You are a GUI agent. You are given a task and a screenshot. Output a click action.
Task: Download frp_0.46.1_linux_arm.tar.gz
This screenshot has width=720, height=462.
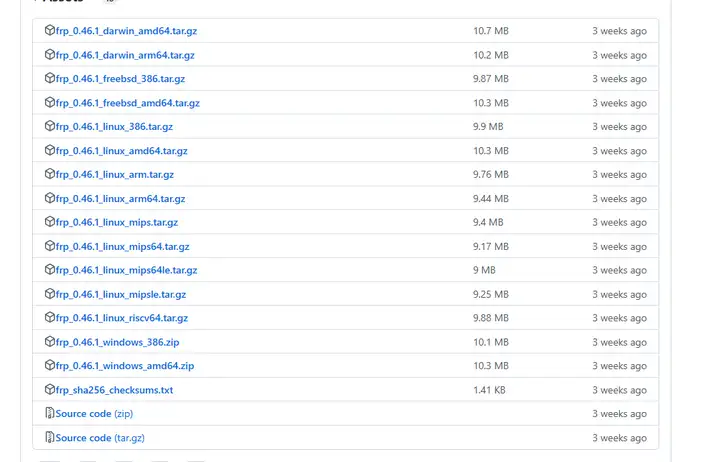tap(115, 175)
